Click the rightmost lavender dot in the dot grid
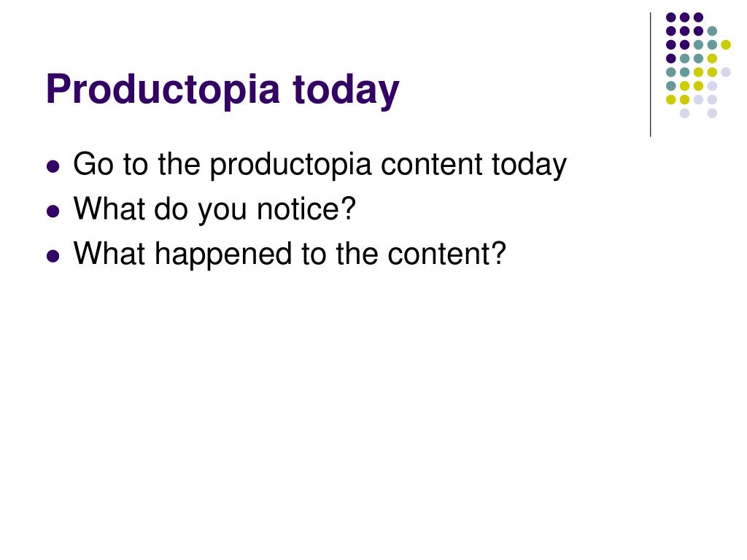747x560 pixels. point(726,72)
